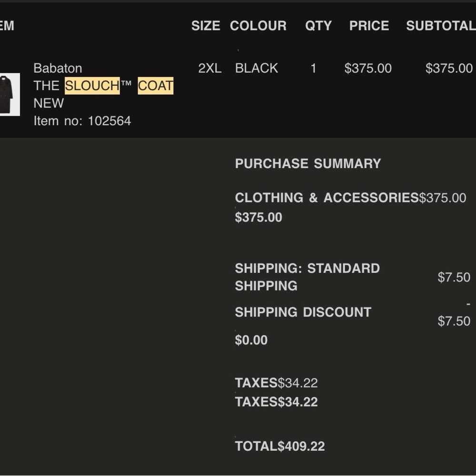Click the COLOUR column header
The height and width of the screenshot is (476, 476).
coord(258,26)
